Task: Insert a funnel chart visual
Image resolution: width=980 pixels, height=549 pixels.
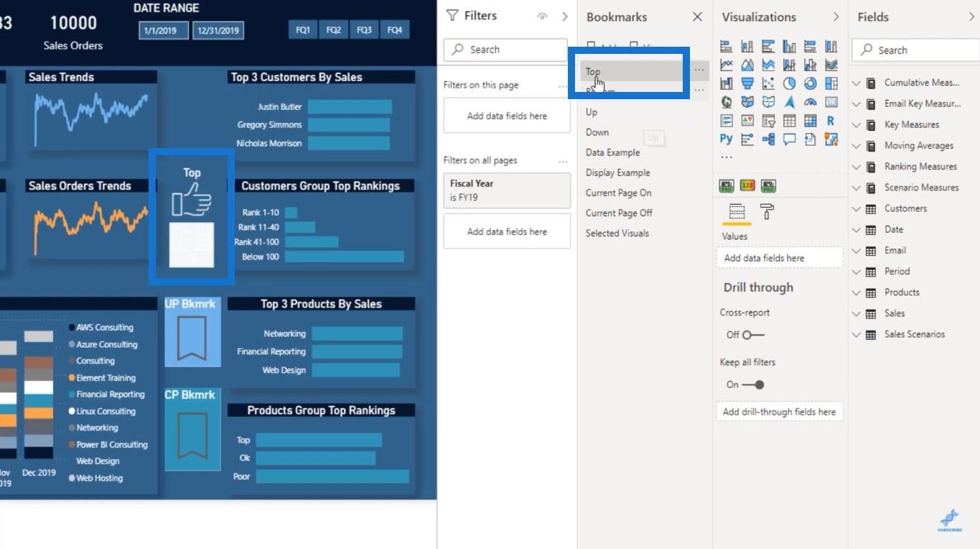Action: 747,83
